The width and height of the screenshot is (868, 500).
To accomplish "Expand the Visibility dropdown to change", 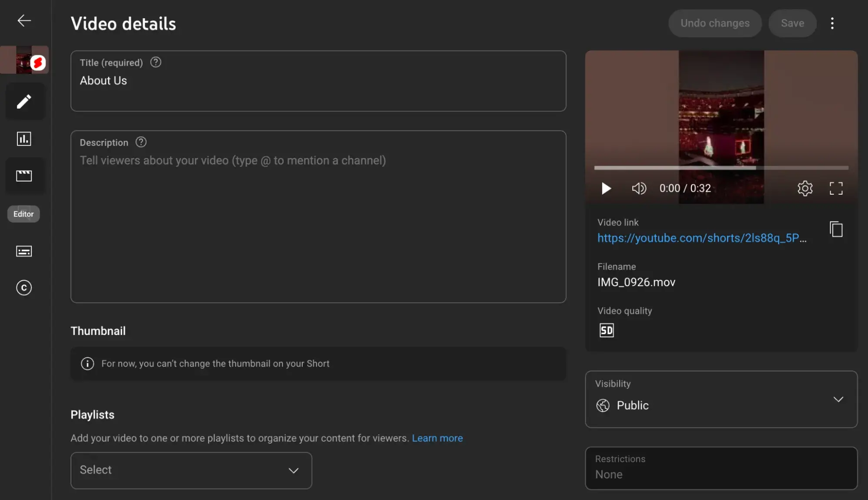I will [838, 400].
